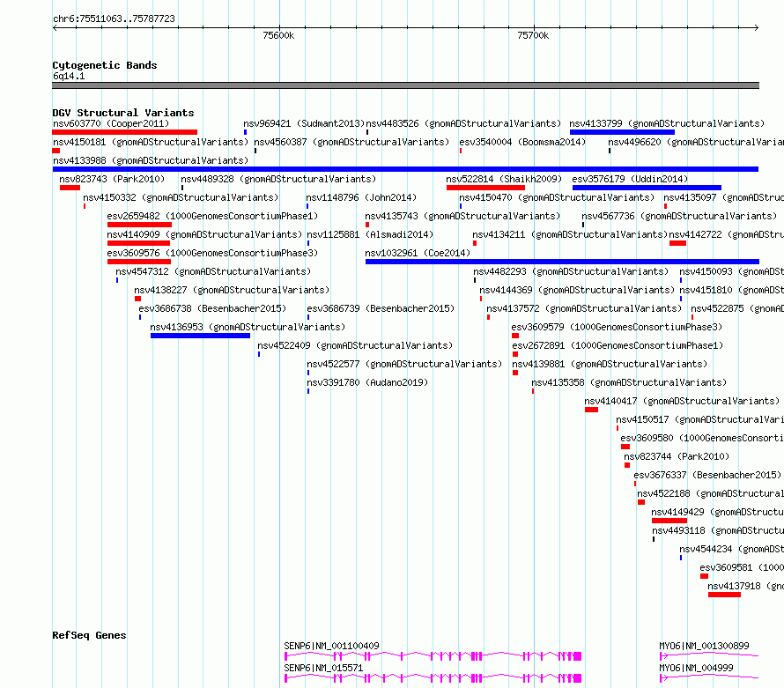Open nsv4522577 gnomAD variant label
The height and width of the screenshot is (688, 784).
coord(404,364)
